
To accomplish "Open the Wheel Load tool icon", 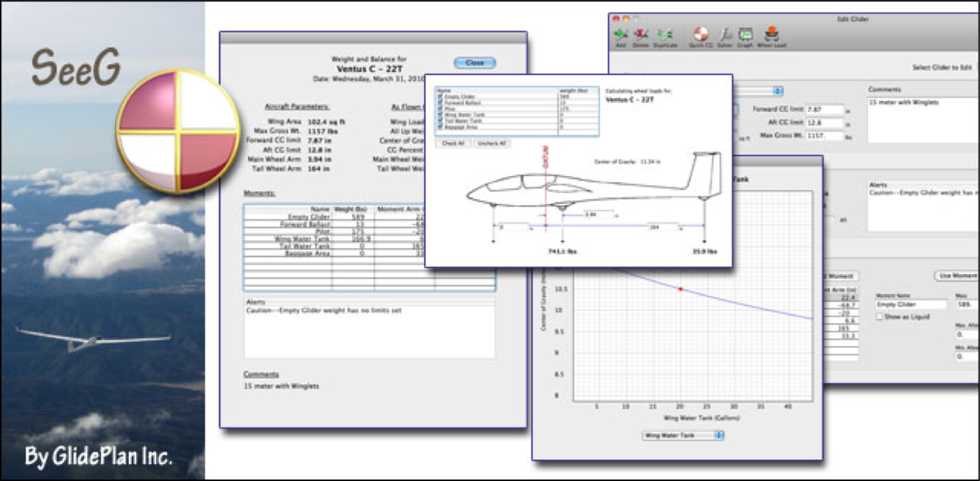I will [x=772, y=34].
